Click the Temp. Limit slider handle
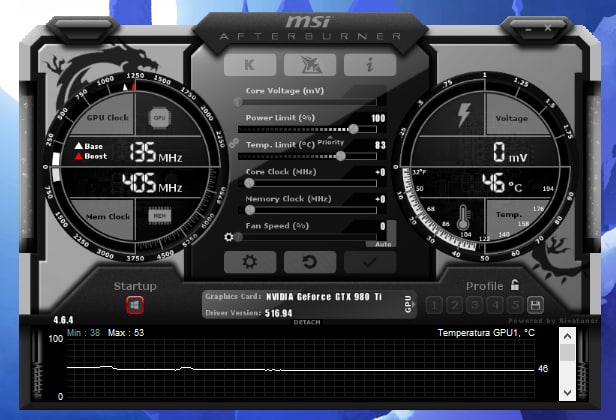 coord(341,156)
